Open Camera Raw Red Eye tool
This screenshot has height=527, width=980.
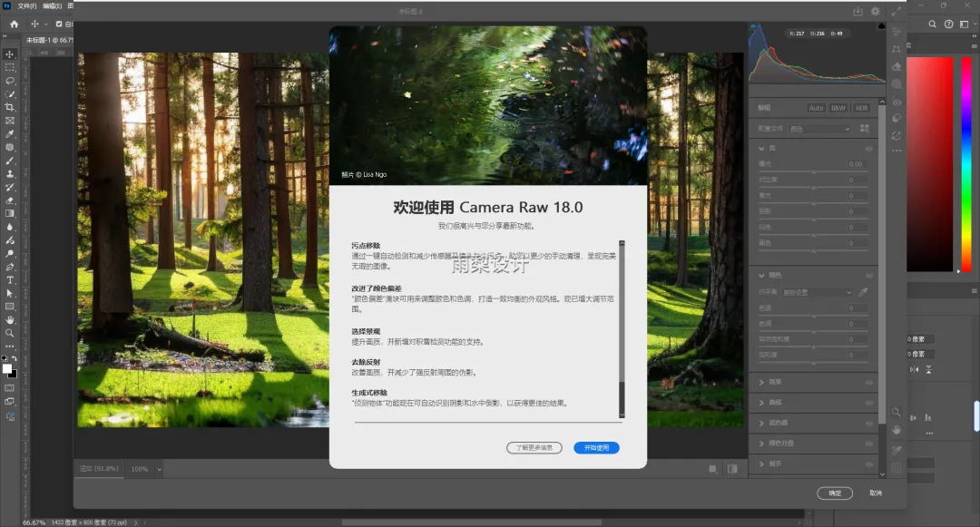tap(897, 102)
